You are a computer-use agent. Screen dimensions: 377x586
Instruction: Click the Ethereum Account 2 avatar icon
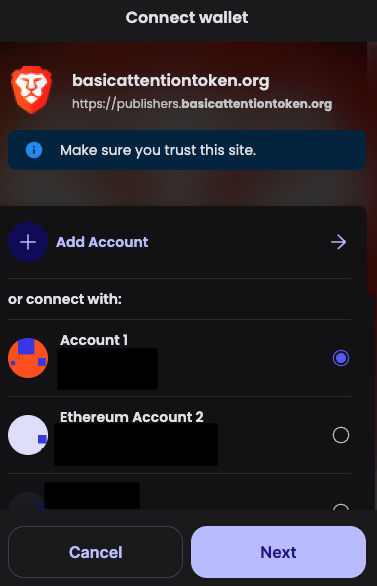[28, 435]
